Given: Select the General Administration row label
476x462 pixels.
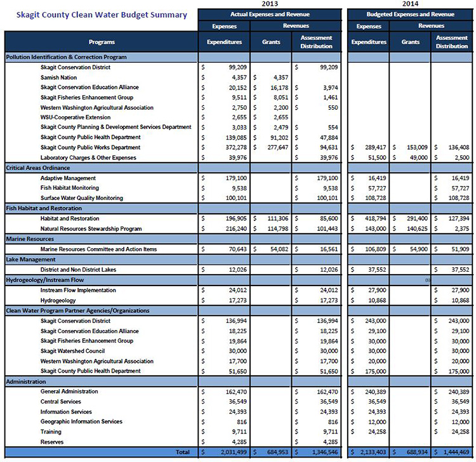Looking at the screenshot, I should pos(69,392).
